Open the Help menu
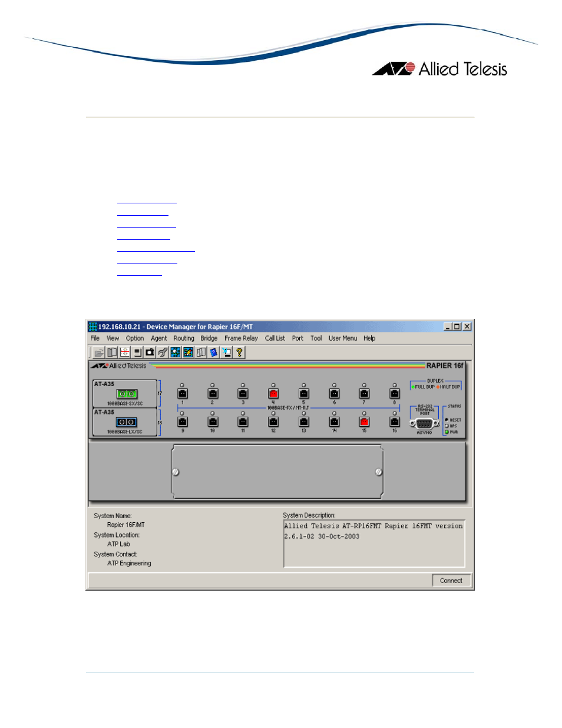Screen dimensions: 562x728 pyautogui.click(x=369, y=338)
